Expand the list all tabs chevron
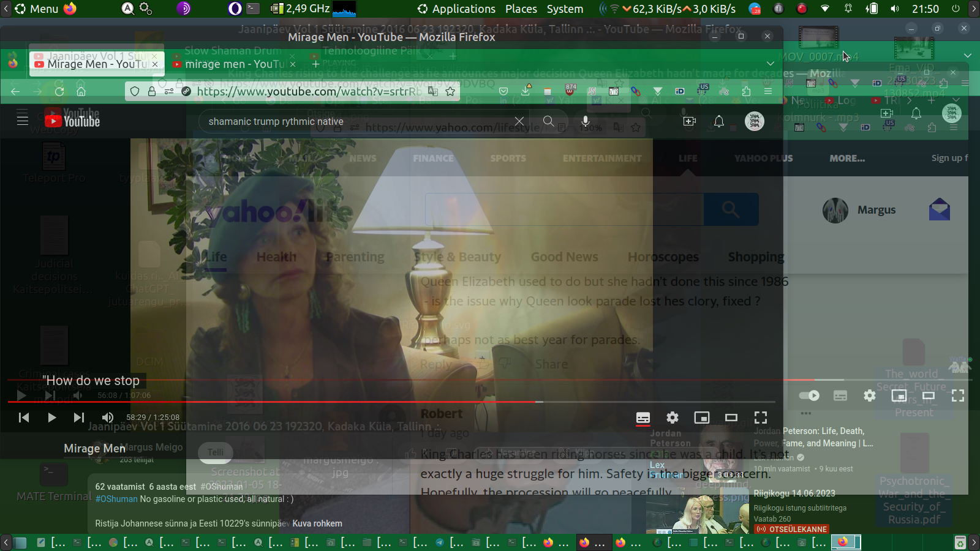This screenshot has width=980, height=551. point(771,64)
